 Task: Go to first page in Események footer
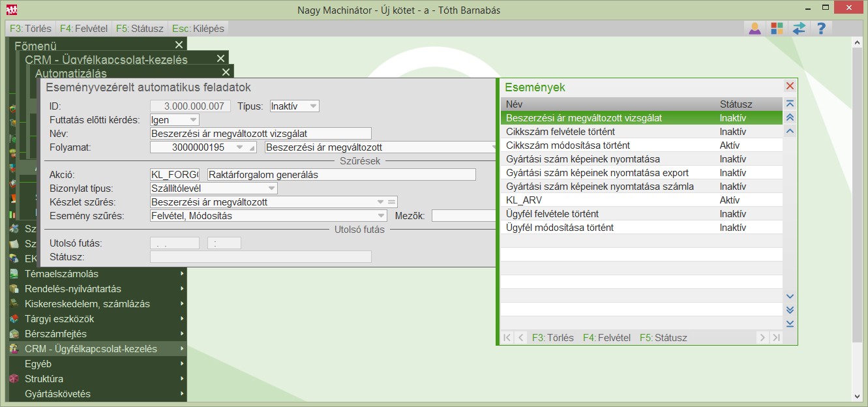point(507,337)
